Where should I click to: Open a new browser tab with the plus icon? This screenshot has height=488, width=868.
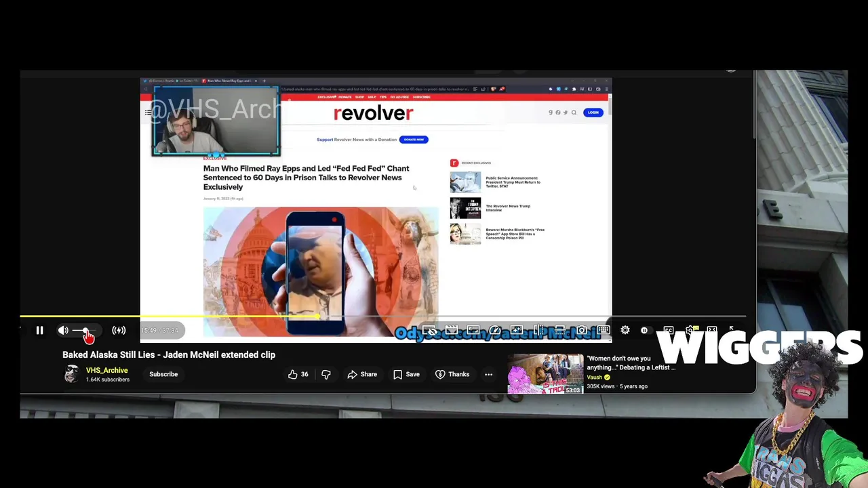pyautogui.click(x=265, y=81)
